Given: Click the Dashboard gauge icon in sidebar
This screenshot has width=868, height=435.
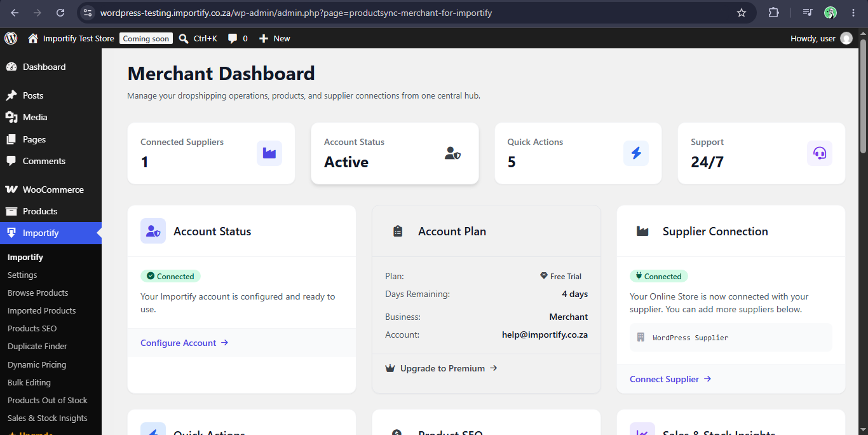Looking at the screenshot, I should (x=11, y=67).
